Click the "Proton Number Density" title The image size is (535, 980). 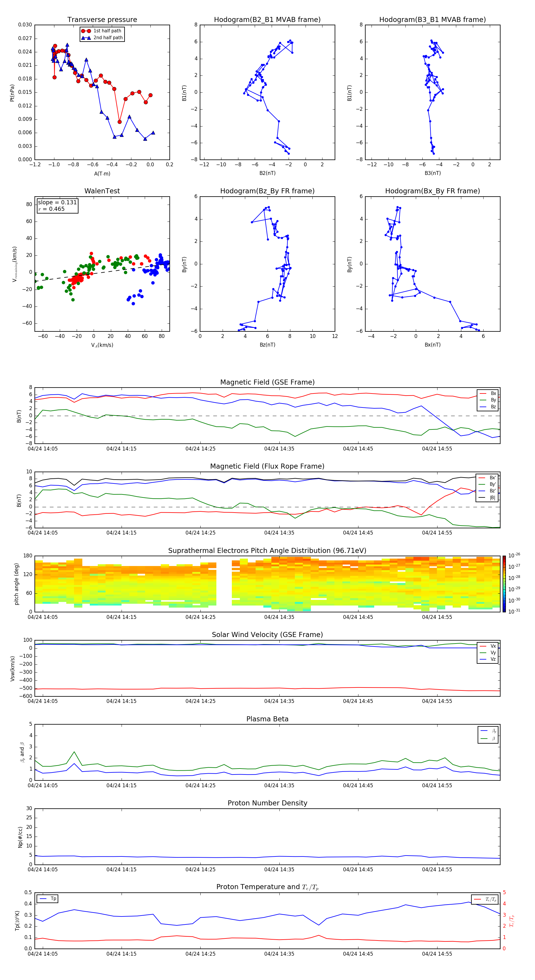pos(267,803)
